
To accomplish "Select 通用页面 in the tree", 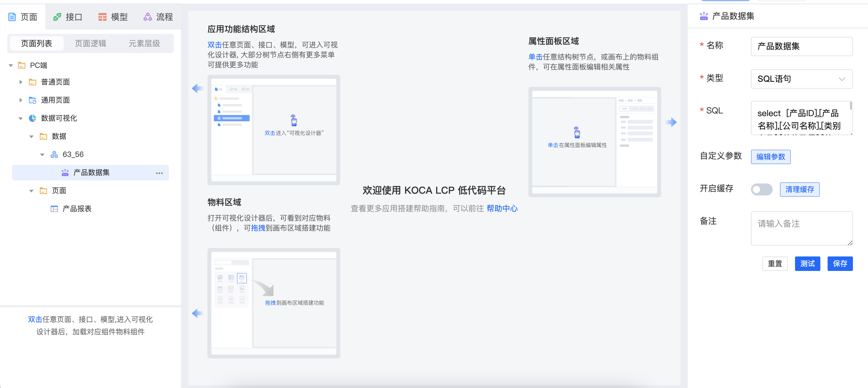I will [x=55, y=100].
